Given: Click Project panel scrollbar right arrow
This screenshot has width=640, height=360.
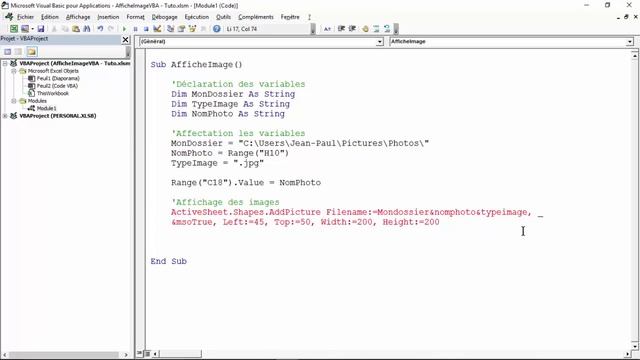Looking at the screenshot, I should 126,355.
